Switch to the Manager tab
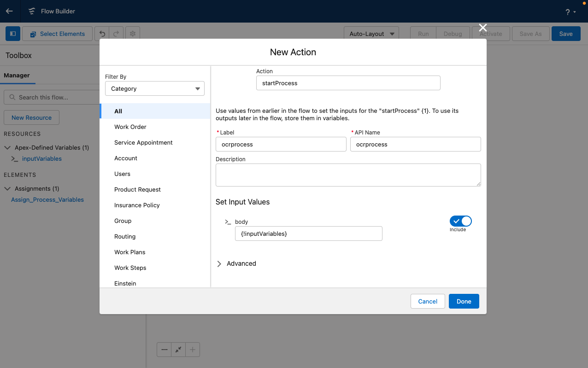The width and height of the screenshot is (588, 368). click(17, 75)
